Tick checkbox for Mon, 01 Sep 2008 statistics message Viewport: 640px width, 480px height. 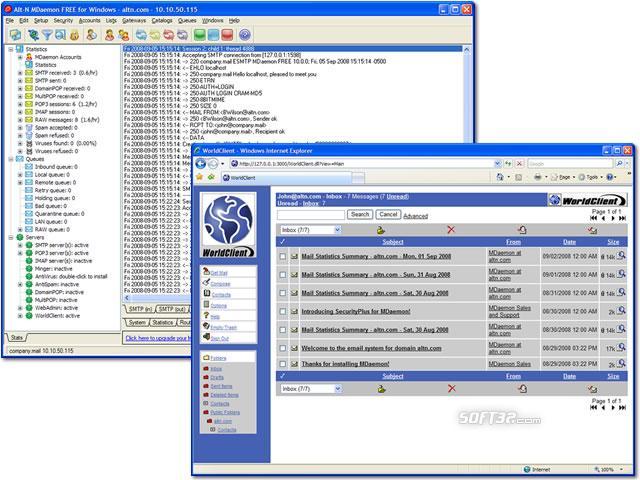click(x=282, y=256)
